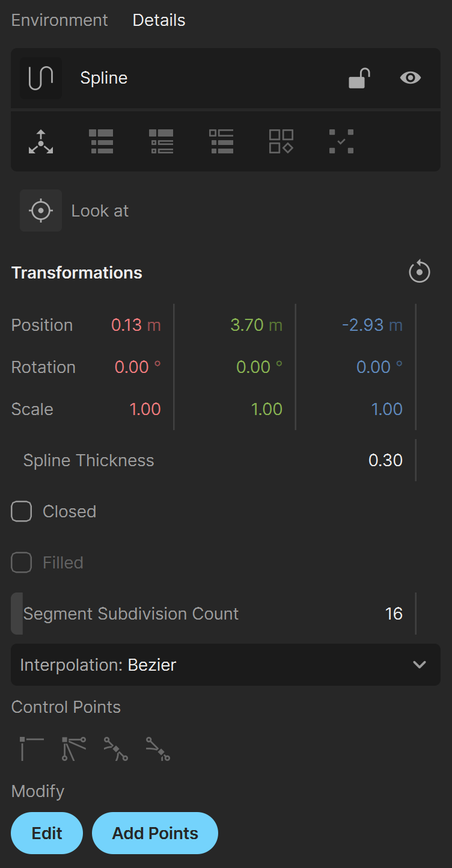Click the Spline object type icon
Image resolution: width=452 pixels, height=868 pixels.
click(41, 78)
